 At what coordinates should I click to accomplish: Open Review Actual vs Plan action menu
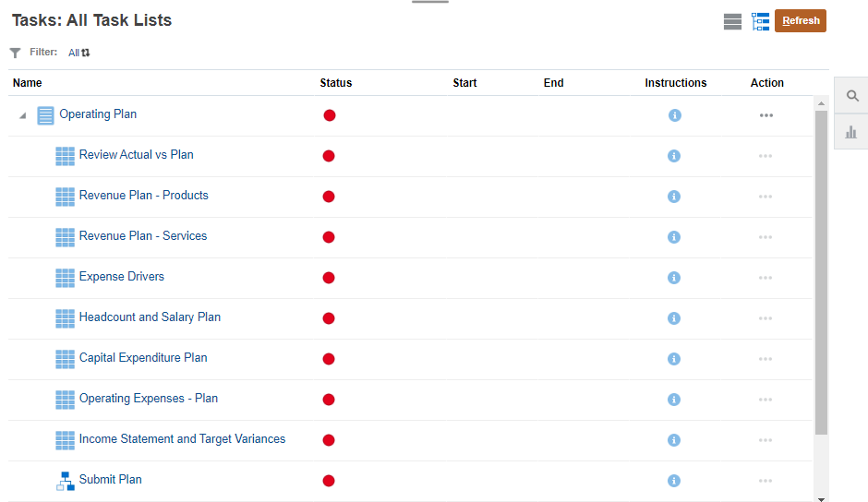[766, 156]
